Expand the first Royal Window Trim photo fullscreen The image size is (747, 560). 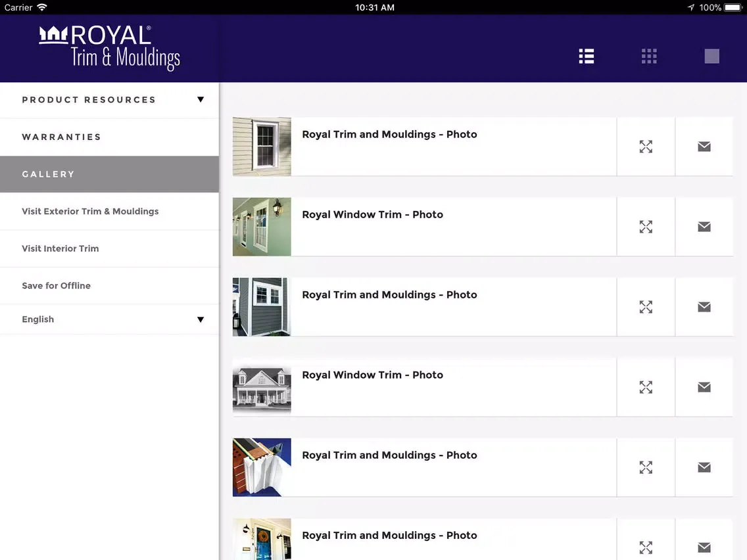[x=646, y=227]
